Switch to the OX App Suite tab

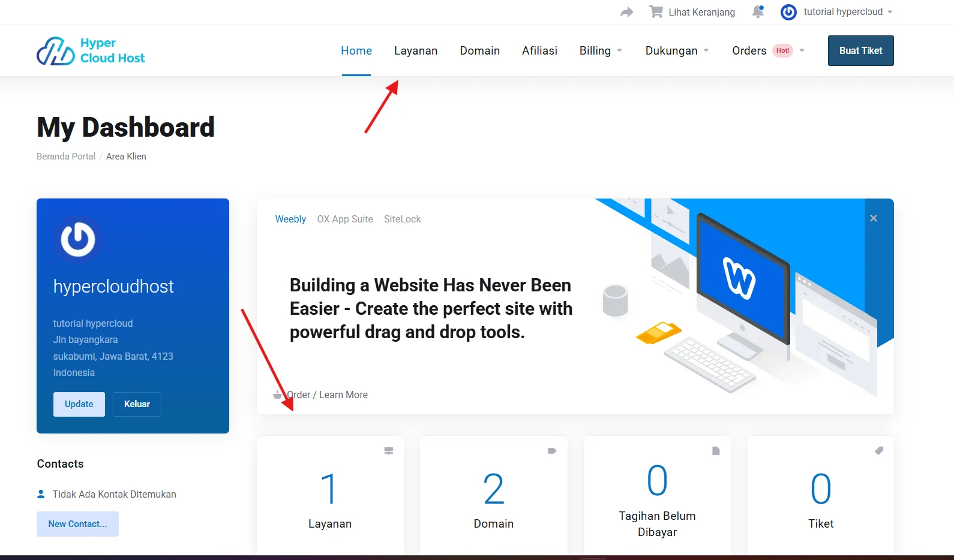345,219
